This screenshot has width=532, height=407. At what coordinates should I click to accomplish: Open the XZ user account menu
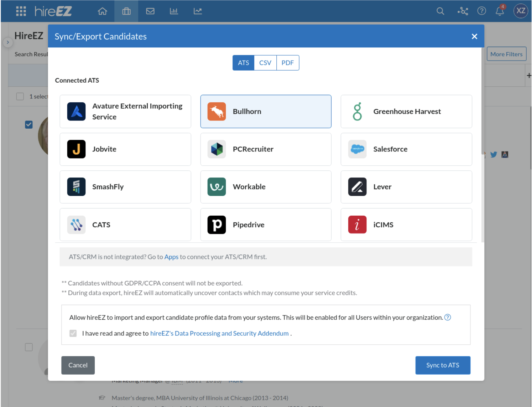(520, 11)
